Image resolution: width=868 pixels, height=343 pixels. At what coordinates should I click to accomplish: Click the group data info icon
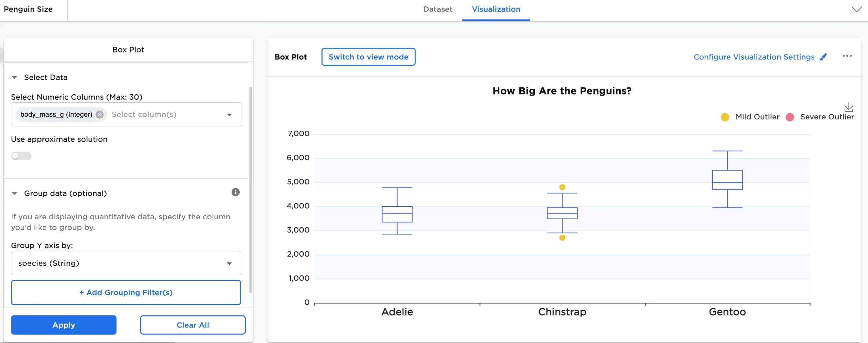[x=236, y=192]
